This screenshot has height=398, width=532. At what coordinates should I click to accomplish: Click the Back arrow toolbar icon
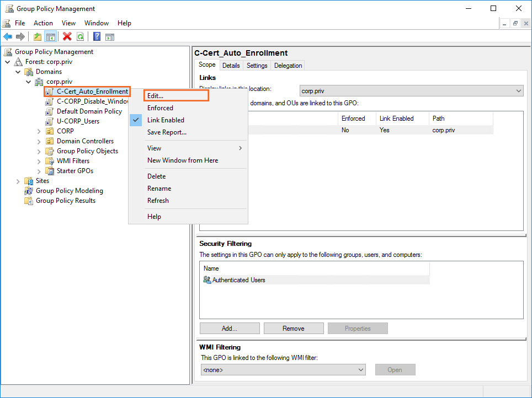[8, 37]
